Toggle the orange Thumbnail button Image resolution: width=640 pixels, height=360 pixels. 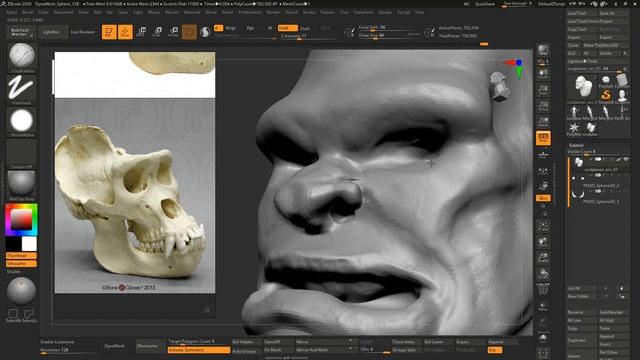pyautogui.click(x=21, y=256)
